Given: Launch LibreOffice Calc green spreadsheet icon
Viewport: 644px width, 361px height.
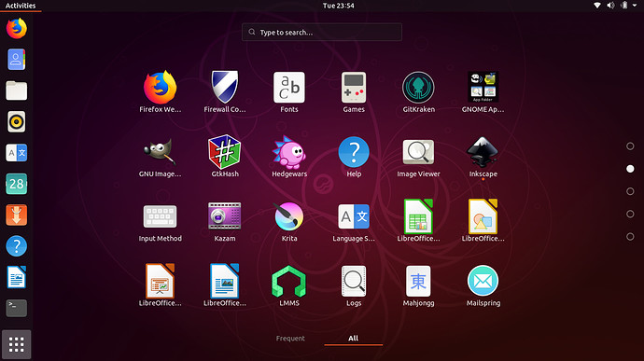Looking at the screenshot, I should click(x=418, y=216).
